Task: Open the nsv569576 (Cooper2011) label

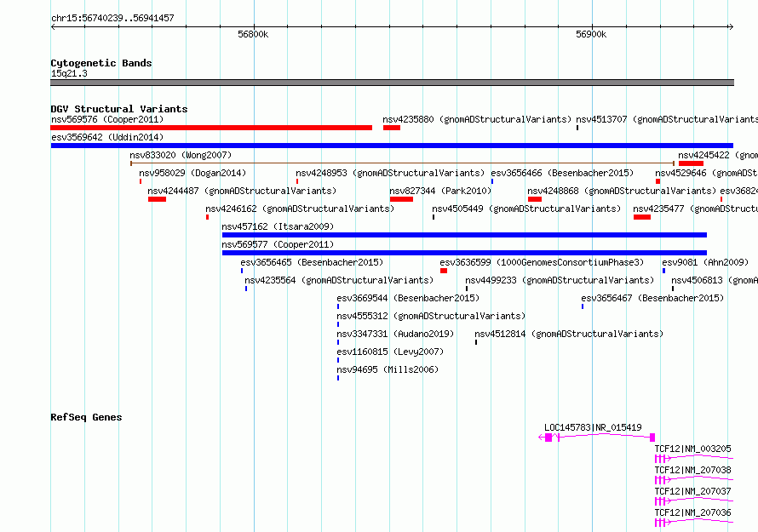Action: [107, 119]
